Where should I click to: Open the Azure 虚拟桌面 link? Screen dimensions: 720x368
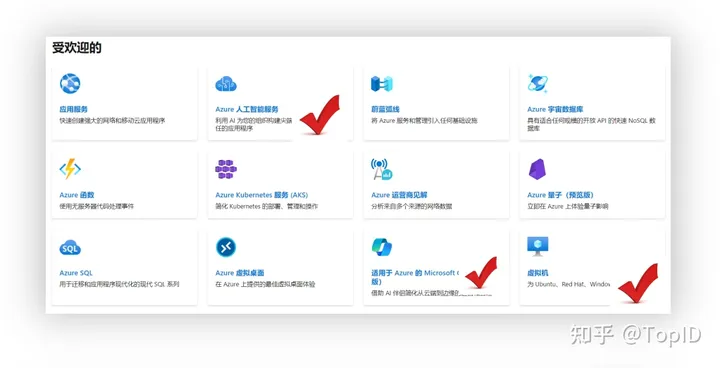(x=240, y=273)
